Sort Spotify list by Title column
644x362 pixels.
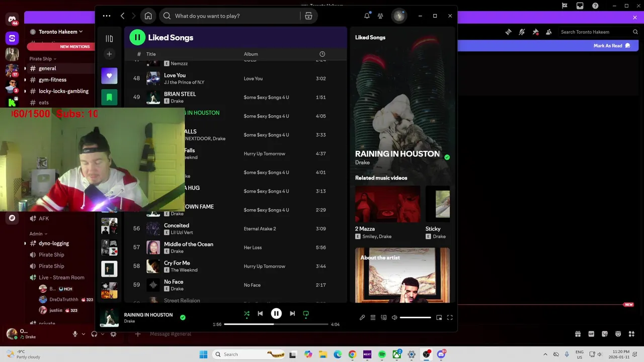(x=151, y=54)
